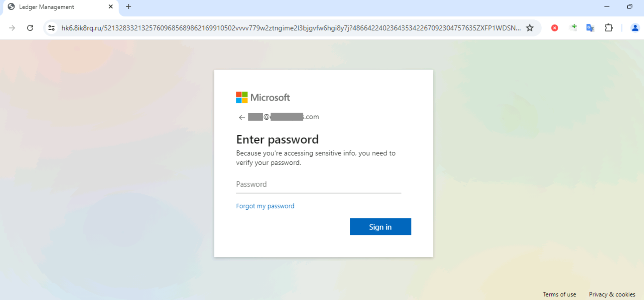Close the Ledger Management tab
Viewport: 644px width, 300px height.
(x=111, y=7)
